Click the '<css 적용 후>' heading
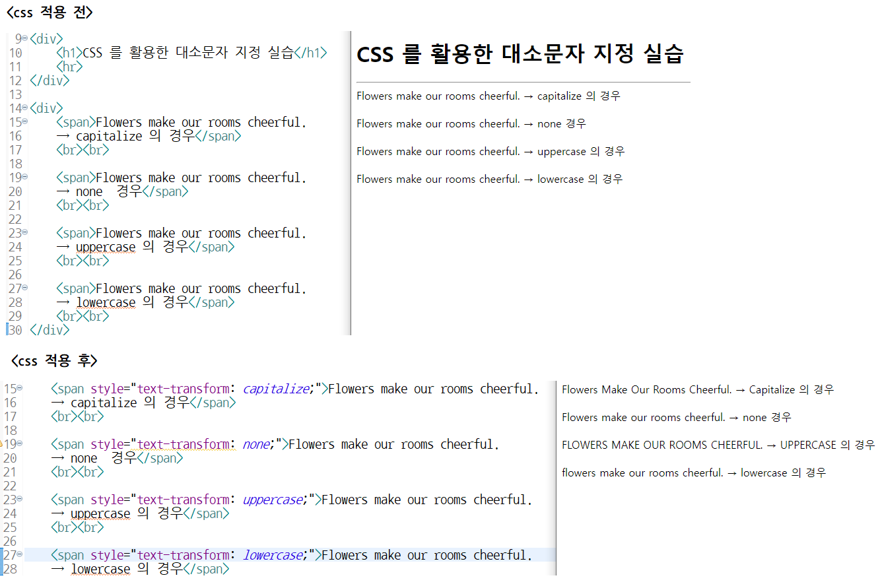Screen dimensions: 880x588 click(54, 360)
